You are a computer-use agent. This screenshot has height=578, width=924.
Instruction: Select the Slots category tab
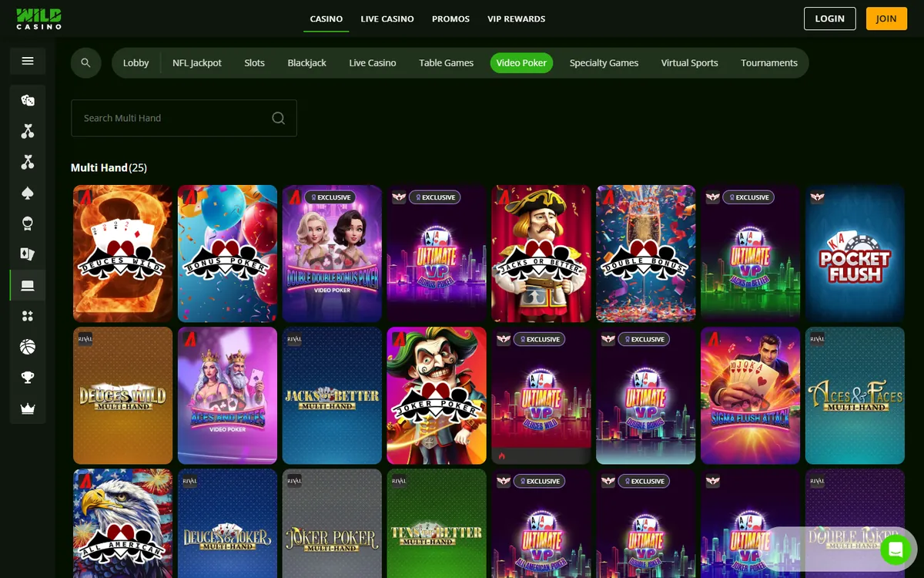tap(255, 62)
